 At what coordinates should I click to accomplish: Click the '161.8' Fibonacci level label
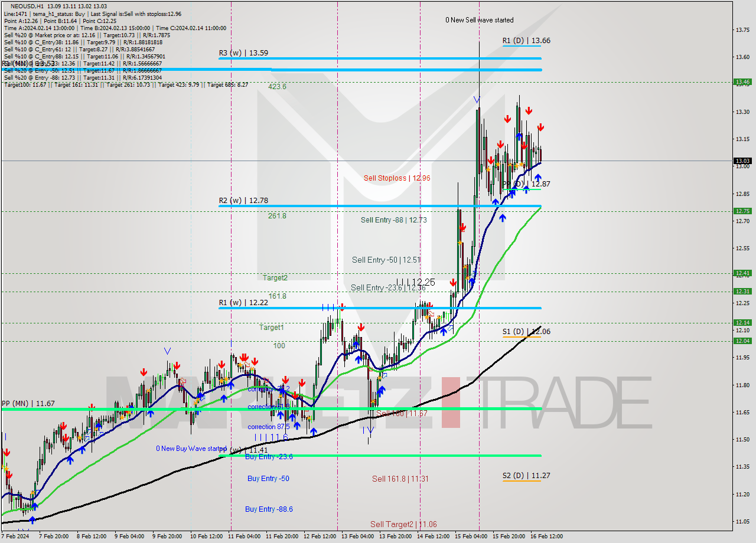coord(277,296)
